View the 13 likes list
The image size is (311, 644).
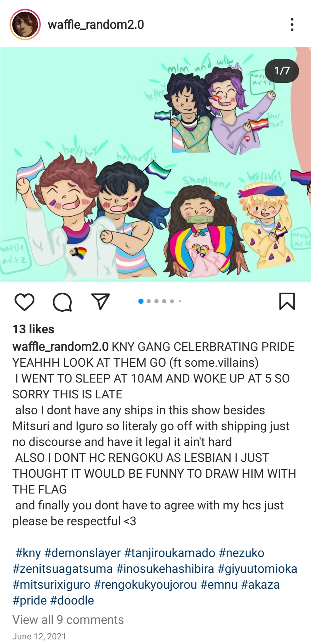[x=33, y=329]
